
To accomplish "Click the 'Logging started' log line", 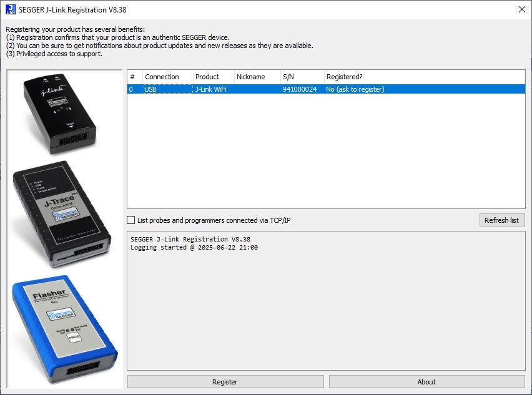I will (194, 248).
